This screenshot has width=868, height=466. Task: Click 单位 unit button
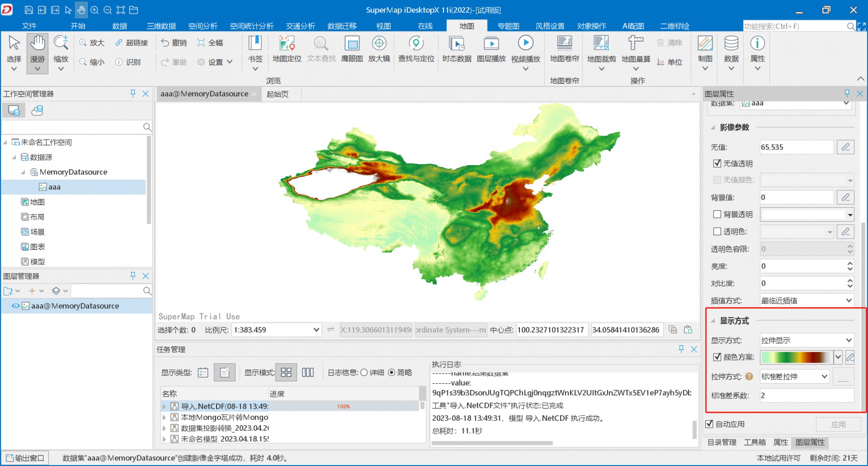coord(670,62)
